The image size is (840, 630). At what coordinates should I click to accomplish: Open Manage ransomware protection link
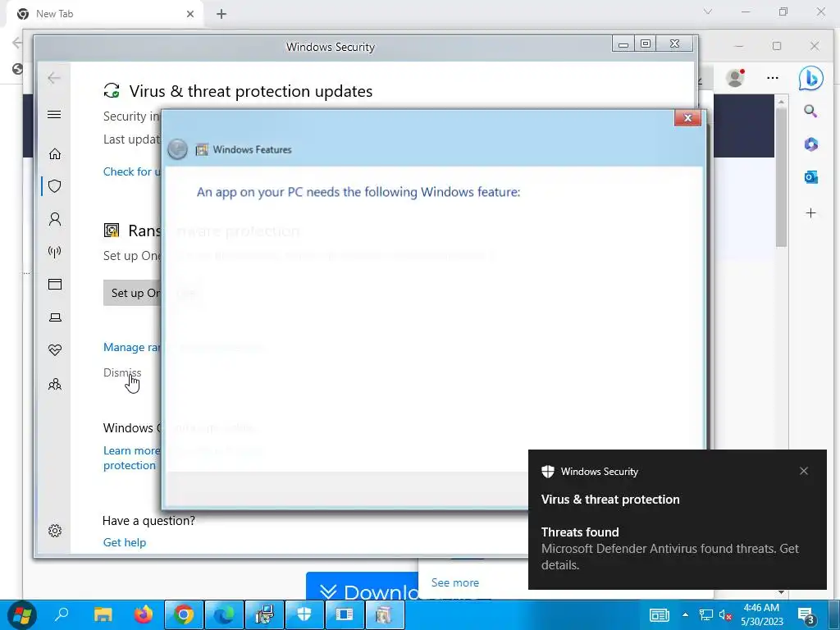coord(132,347)
